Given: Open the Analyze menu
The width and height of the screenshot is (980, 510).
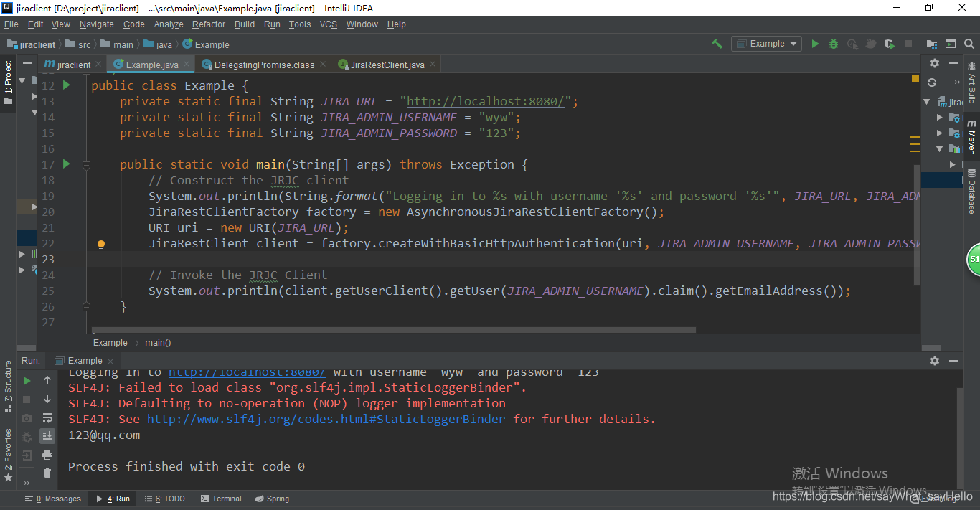Looking at the screenshot, I should (x=169, y=24).
